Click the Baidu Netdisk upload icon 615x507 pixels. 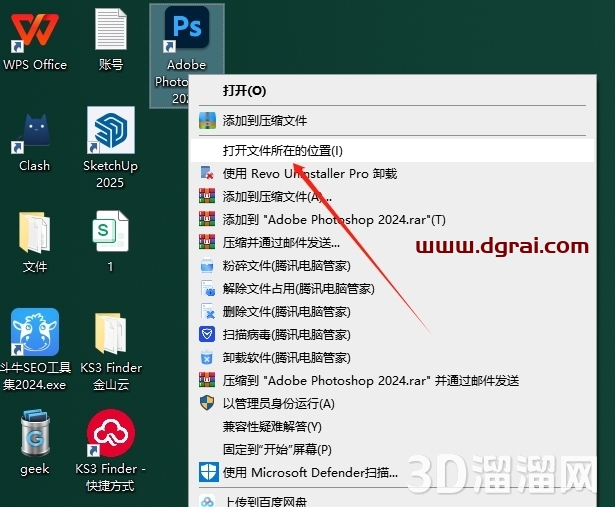click(207, 501)
